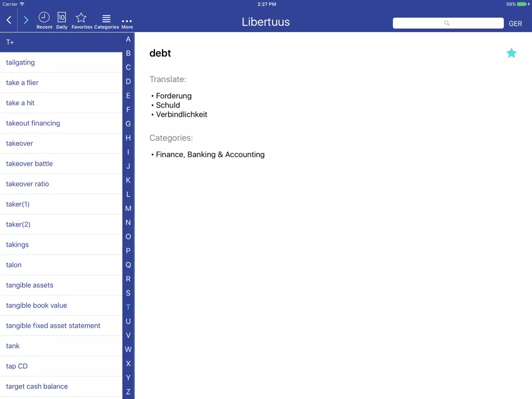Go back with the left arrow

[x=9, y=20]
